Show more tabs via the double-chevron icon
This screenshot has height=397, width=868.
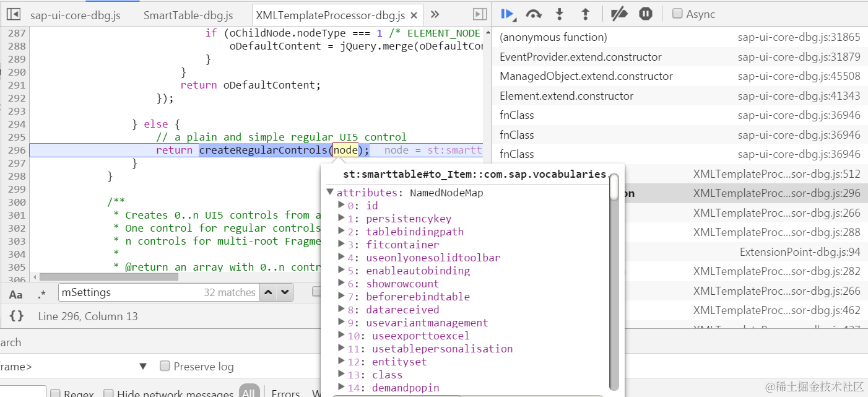click(x=435, y=14)
